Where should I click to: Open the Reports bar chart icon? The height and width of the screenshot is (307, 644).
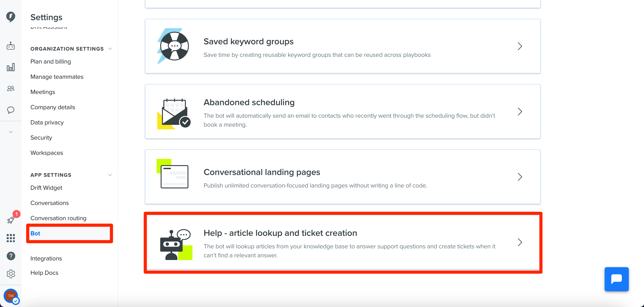pyautogui.click(x=11, y=67)
